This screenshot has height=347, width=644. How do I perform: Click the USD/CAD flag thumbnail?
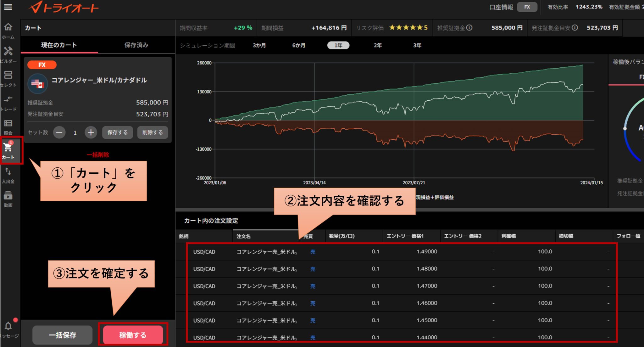(x=38, y=84)
